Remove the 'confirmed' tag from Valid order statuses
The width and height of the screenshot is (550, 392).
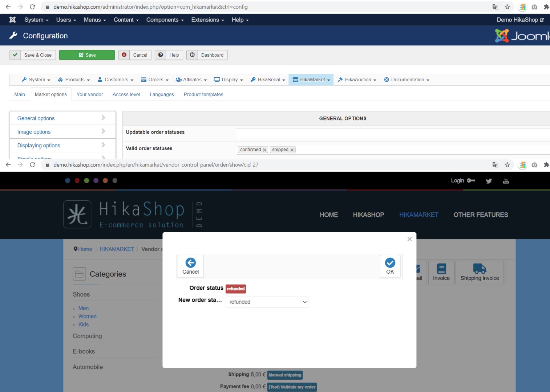click(x=264, y=150)
